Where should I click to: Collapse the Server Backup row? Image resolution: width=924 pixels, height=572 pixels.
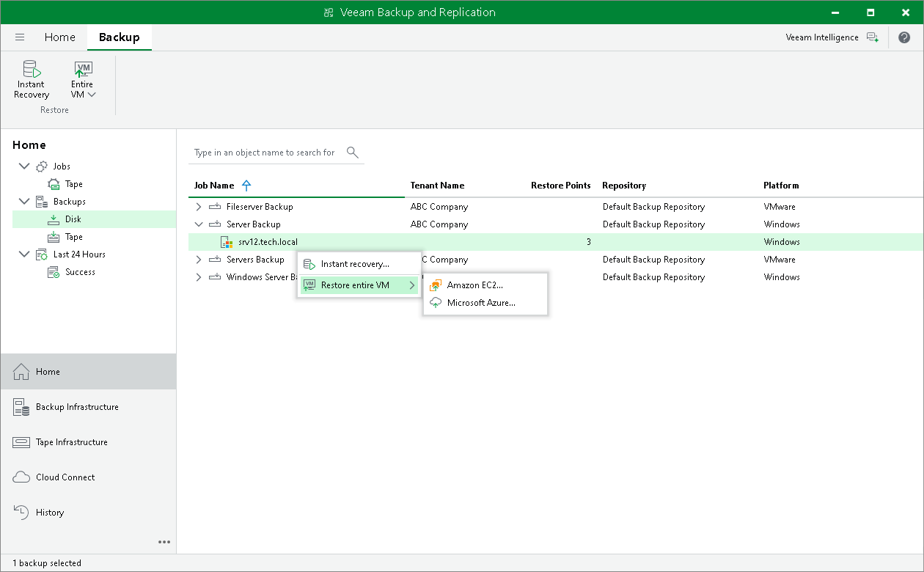tap(198, 224)
